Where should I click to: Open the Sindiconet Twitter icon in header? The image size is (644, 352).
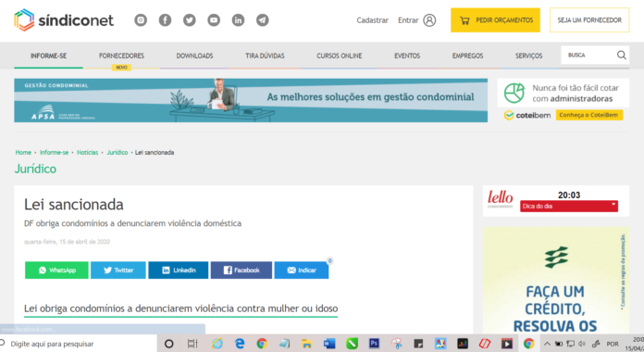(x=190, y=19)
